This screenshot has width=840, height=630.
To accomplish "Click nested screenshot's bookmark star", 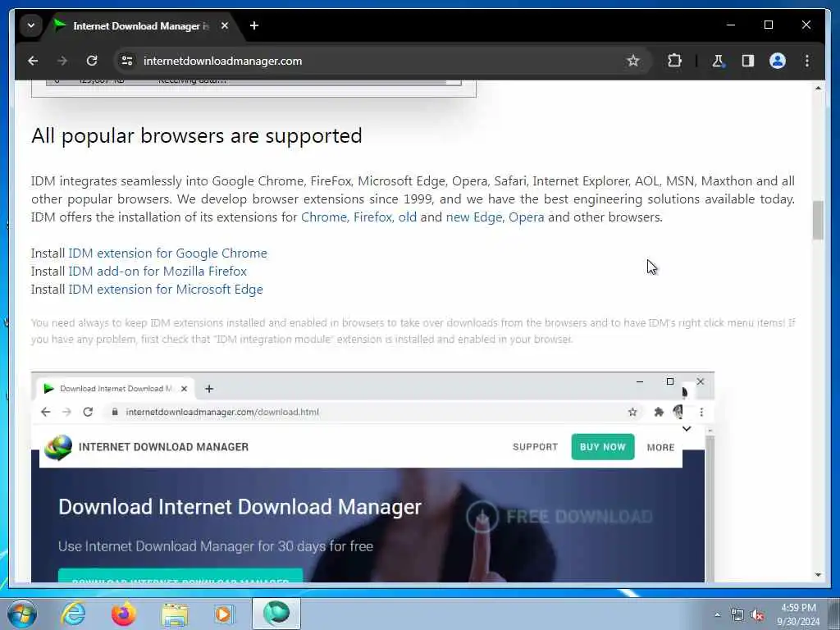I will tap(632, 412).
